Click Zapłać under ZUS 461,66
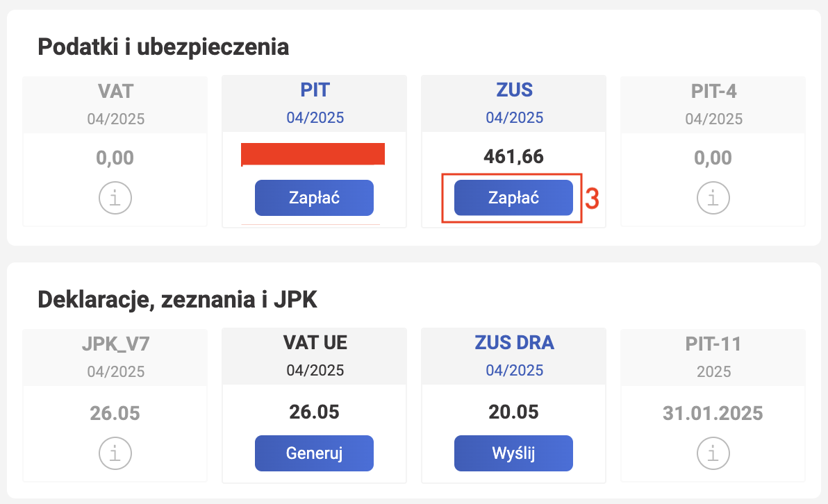The width and height of the screenshot is (828, 504). coord(513,198)
